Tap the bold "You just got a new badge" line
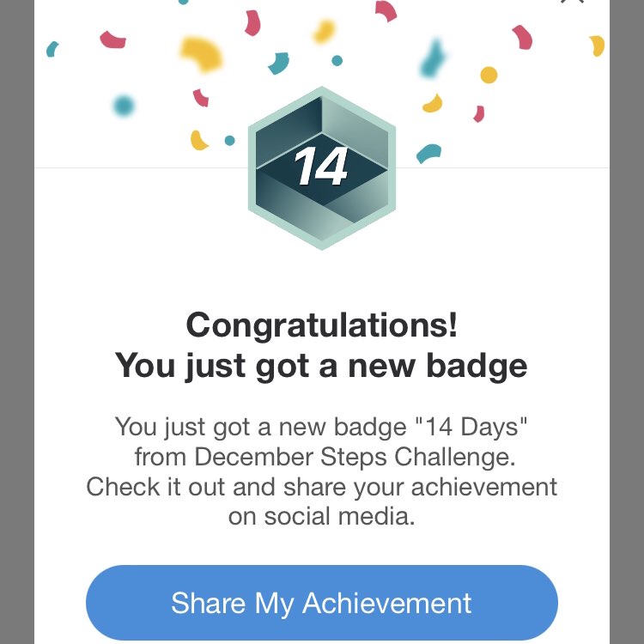Image resolution: width=644 pixels, height=644 pixels. point(321,367)
